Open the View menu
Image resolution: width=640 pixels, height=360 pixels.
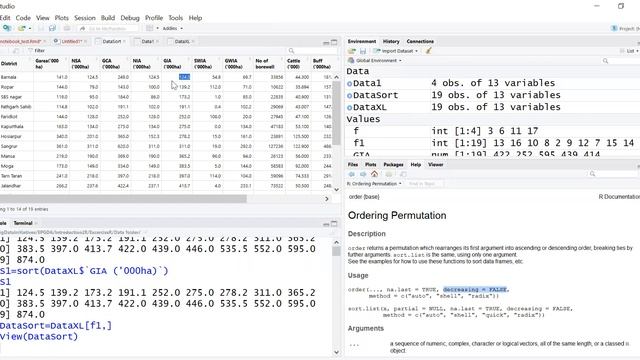42,18
